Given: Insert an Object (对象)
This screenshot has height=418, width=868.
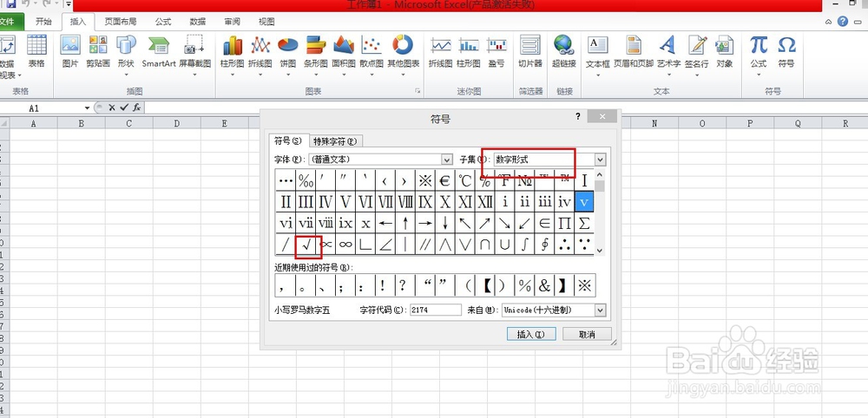Looking at the screenshot, I should tap(725, 51).
